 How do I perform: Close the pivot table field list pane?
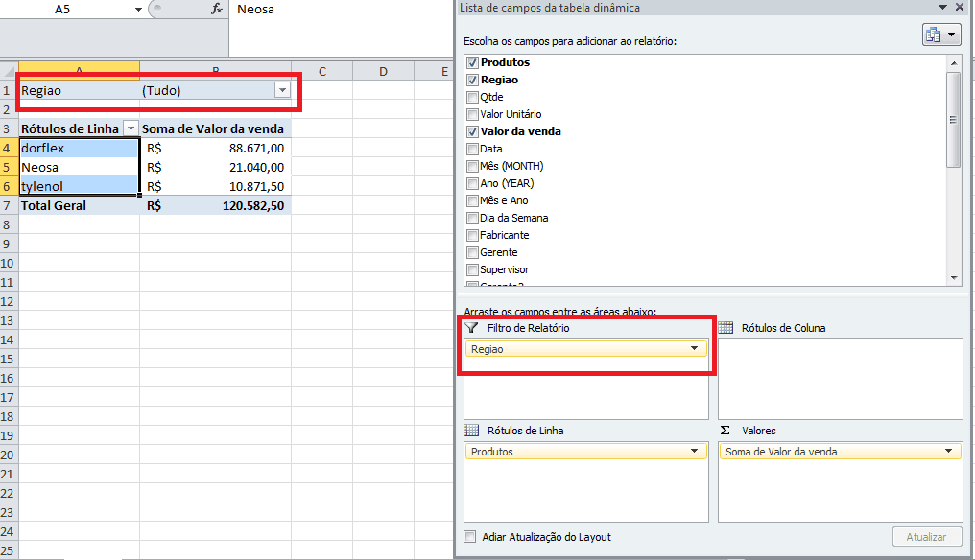pyautogui.click(x=960, y=8)
